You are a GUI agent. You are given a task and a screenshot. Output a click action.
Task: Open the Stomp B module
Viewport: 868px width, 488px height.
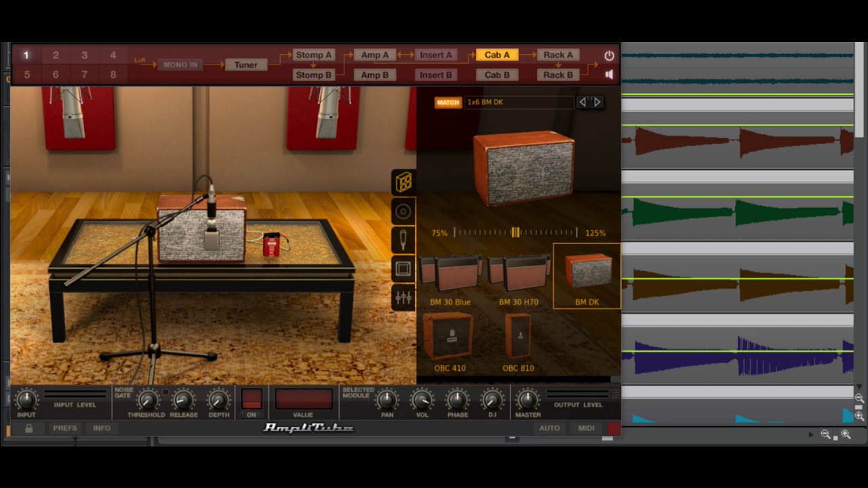(x=313, y=75)
